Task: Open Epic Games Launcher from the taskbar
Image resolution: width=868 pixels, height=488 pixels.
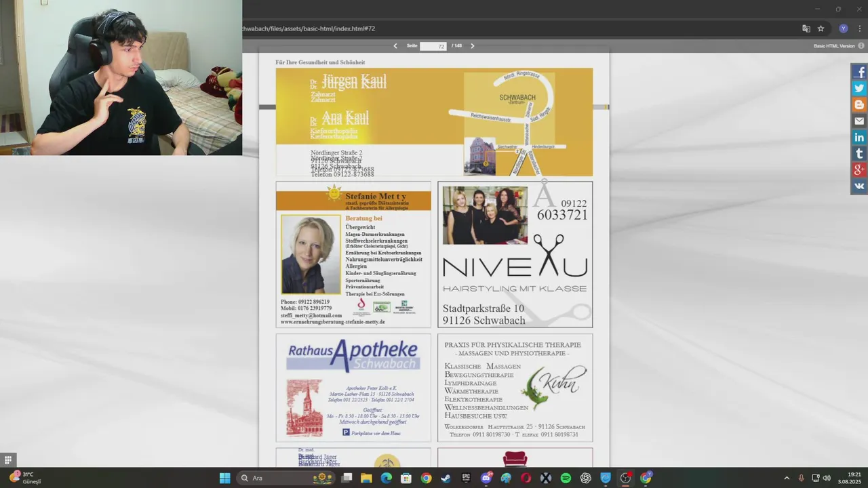Action: (x=466, y=478)
